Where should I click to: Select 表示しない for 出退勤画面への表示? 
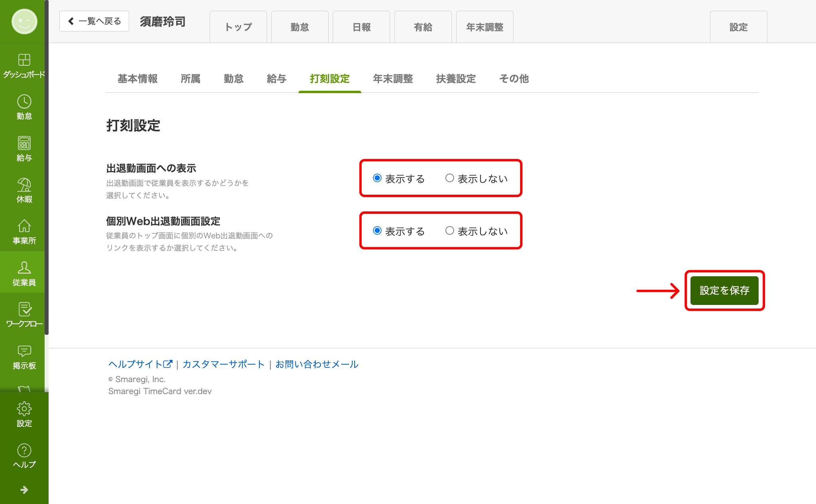[x=450, y=178]
